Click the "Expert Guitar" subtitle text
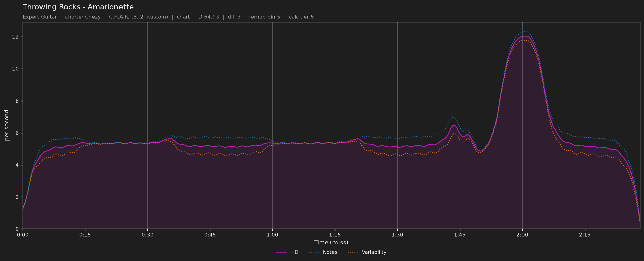This screenshot has width=644, height=261. (39, 17)
